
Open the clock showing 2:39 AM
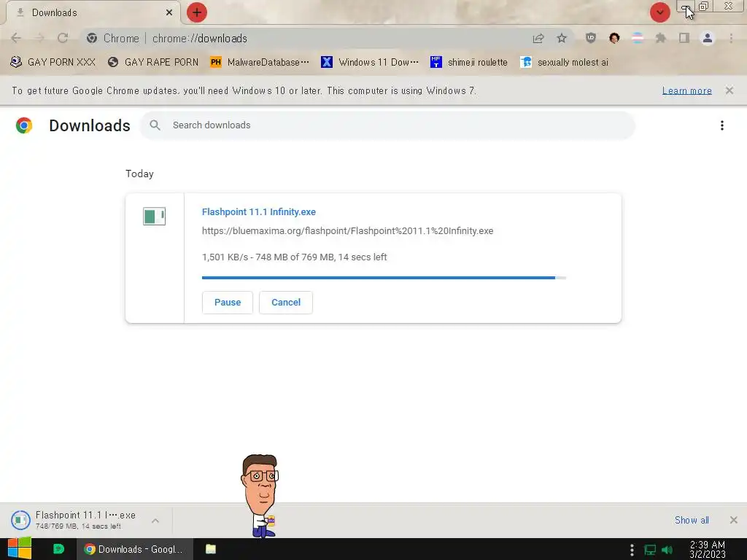click(x=708, y=549)
